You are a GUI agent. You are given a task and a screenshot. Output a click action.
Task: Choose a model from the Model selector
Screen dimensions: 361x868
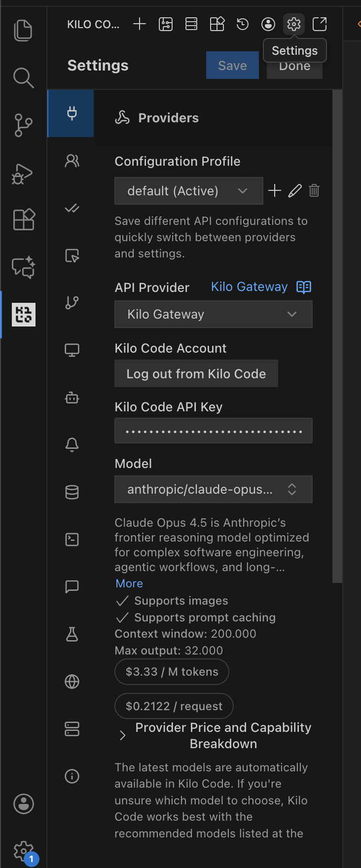click(x=213, y=489)
